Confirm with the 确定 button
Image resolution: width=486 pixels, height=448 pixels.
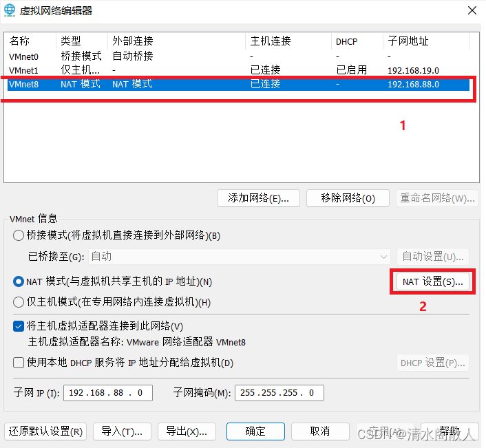coord(255,431)
